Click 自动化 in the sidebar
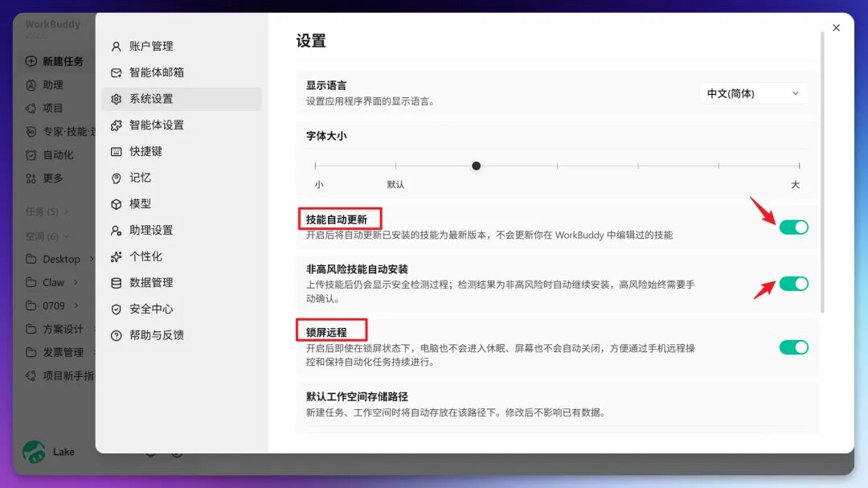 pos(58,155)
